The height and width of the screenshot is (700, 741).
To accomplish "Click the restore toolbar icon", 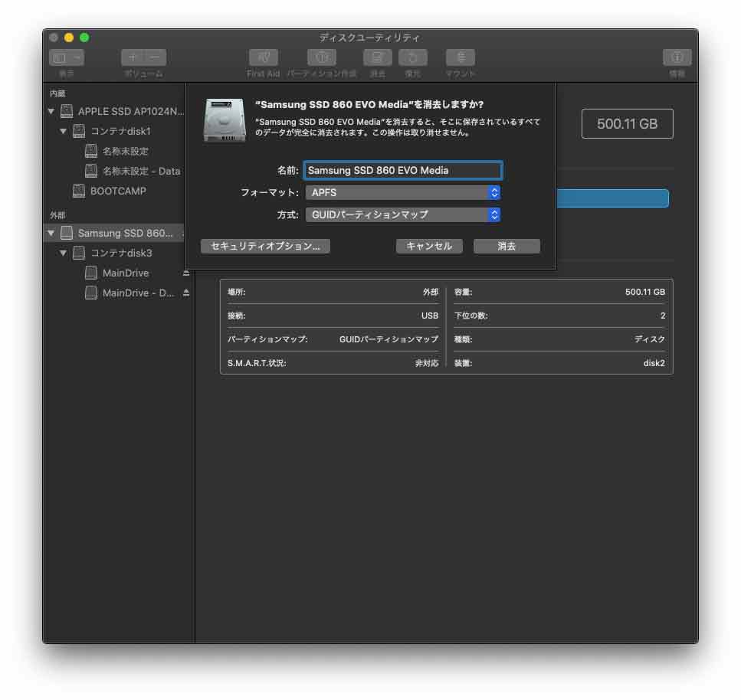I will (412, 57).
